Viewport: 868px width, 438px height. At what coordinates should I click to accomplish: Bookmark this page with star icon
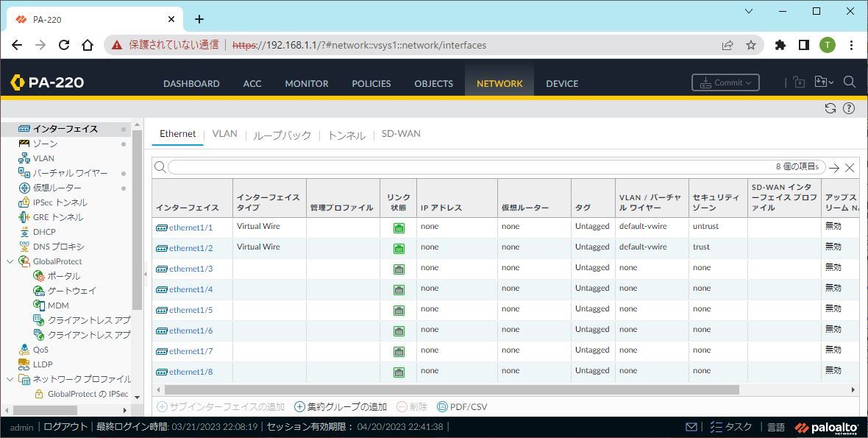(750, 46)
